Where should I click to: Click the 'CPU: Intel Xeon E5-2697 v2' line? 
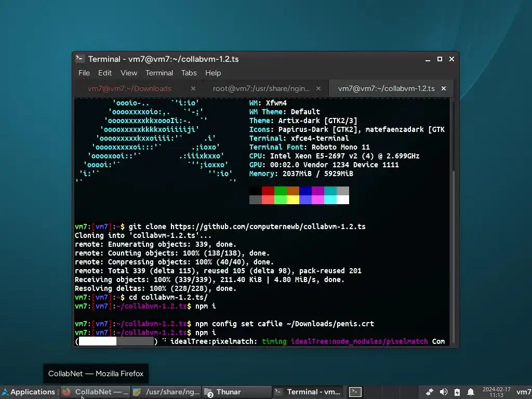(x=334, y=156)
